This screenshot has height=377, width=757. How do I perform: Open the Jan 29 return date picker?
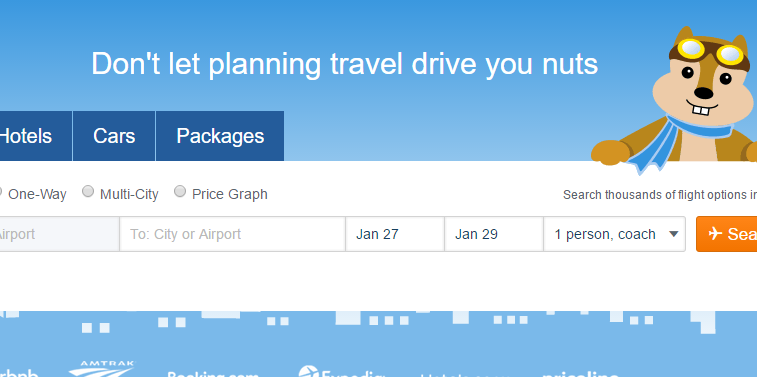[x=494, y=234]
